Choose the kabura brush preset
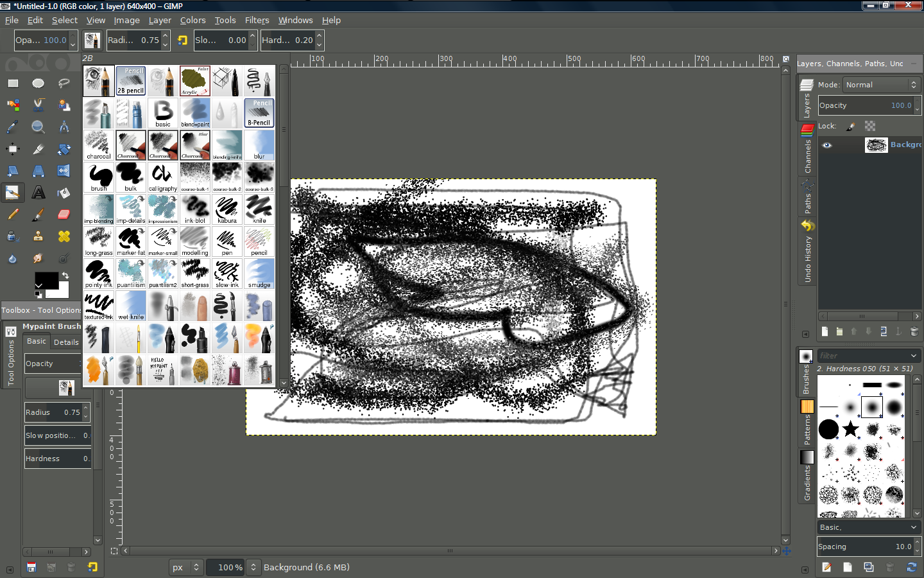The image size is (924, 578). pyautogui.click(x=227, y=209)
